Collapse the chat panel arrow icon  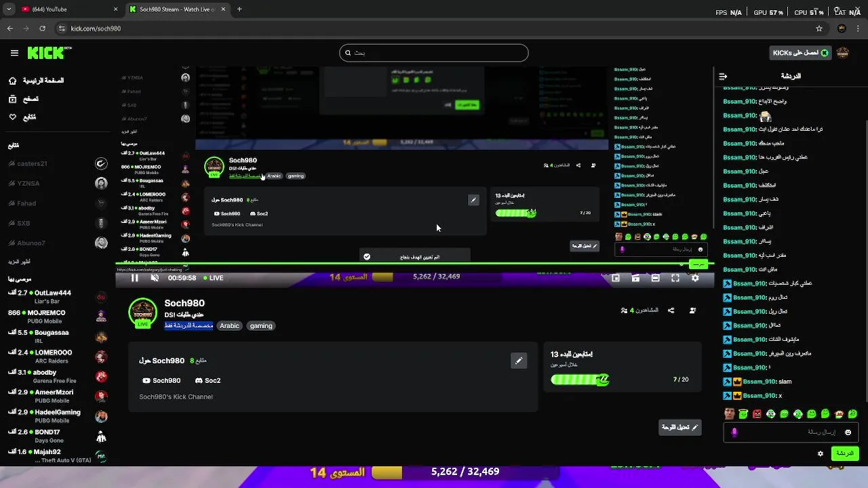[723, 77]
